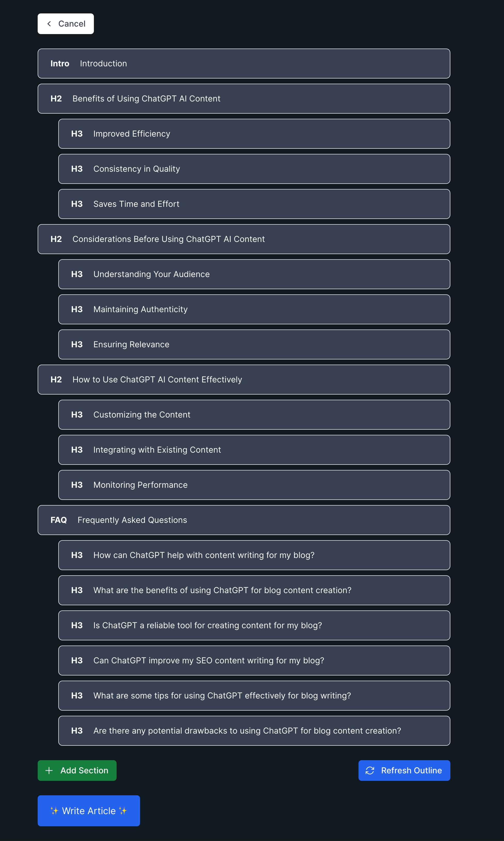Image resolution: width=504 pixels, height=841 pixels.
Task: Select Considerations Before Using ChatGPT AI Content
Action: coord(244,239)
